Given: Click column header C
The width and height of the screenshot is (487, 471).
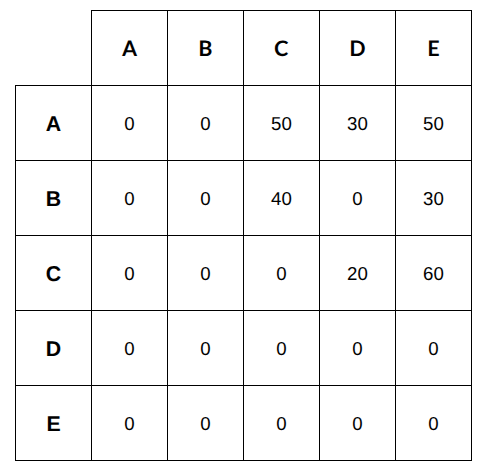Looking at the screenshot, I should point(281,48).
